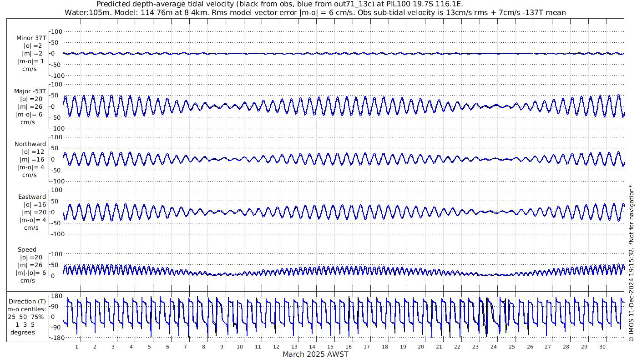637x364 pixels.
Task: Click the '|m-o|= 6' value under Major
Action: coord(30,115)
